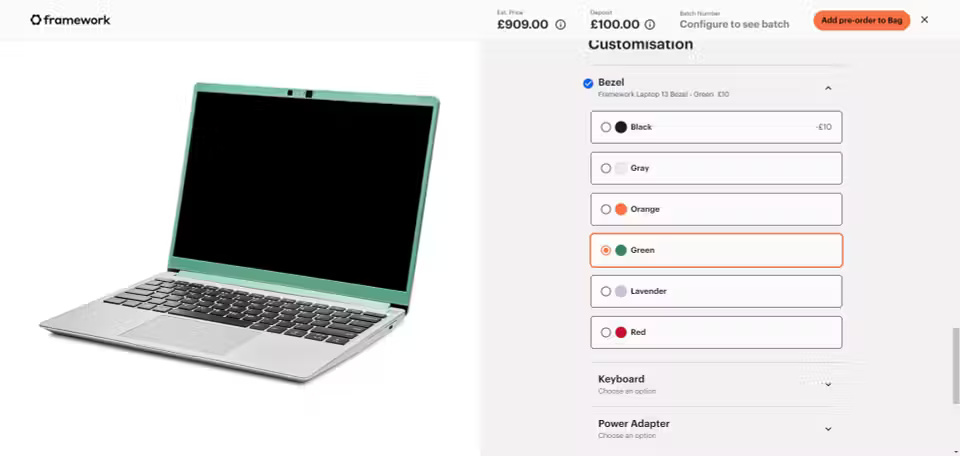Click the blue Bezel completed checkmark

(588, 83)
